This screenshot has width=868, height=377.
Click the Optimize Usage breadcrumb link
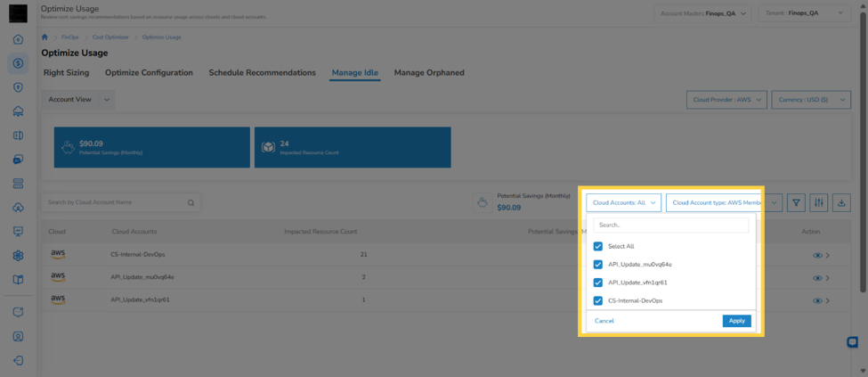click(162, 37)
